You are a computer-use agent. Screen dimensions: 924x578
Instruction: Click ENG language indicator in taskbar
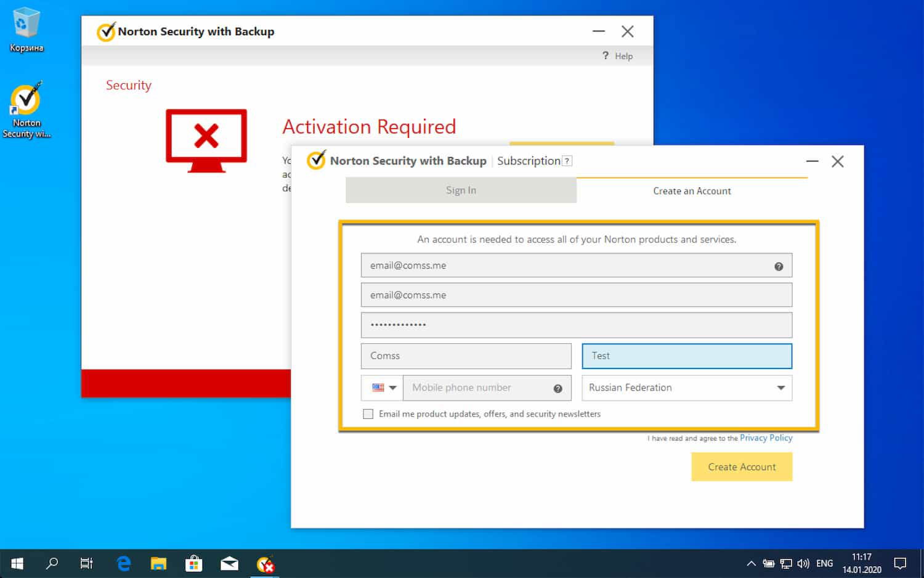(x=824, y=563)
